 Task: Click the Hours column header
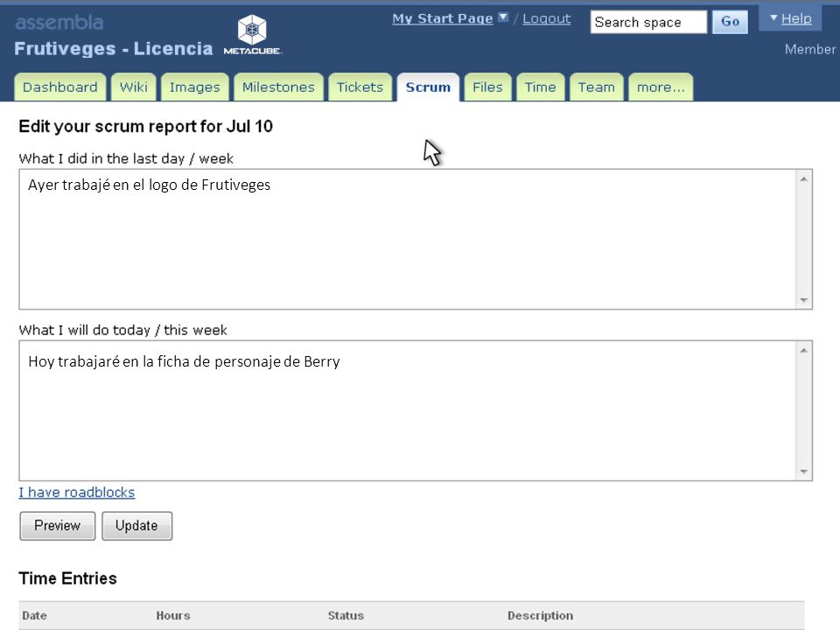click(x=173, y=615)
